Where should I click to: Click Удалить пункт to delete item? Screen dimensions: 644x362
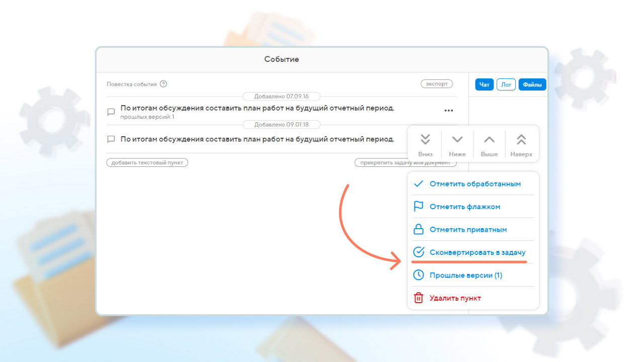[x=455, y=298]
